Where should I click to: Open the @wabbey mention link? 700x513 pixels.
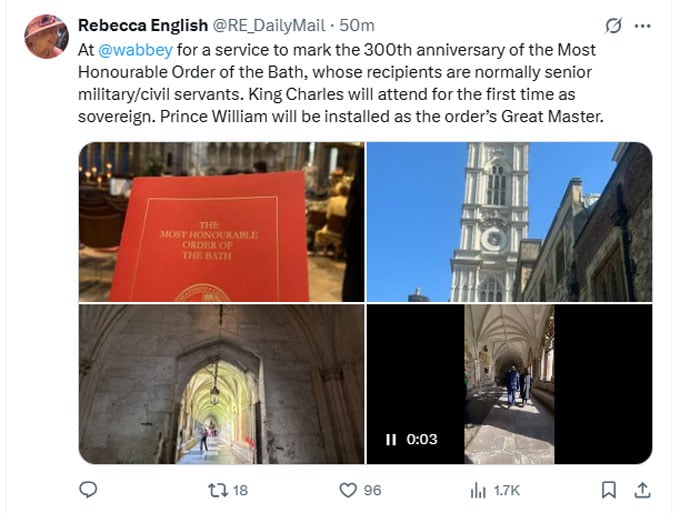[135, 50]
